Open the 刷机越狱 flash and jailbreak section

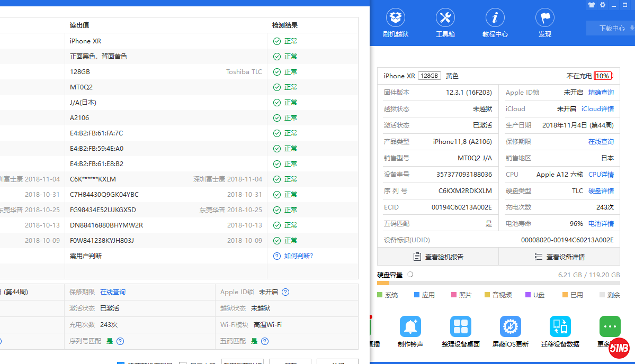coord(396,23)
